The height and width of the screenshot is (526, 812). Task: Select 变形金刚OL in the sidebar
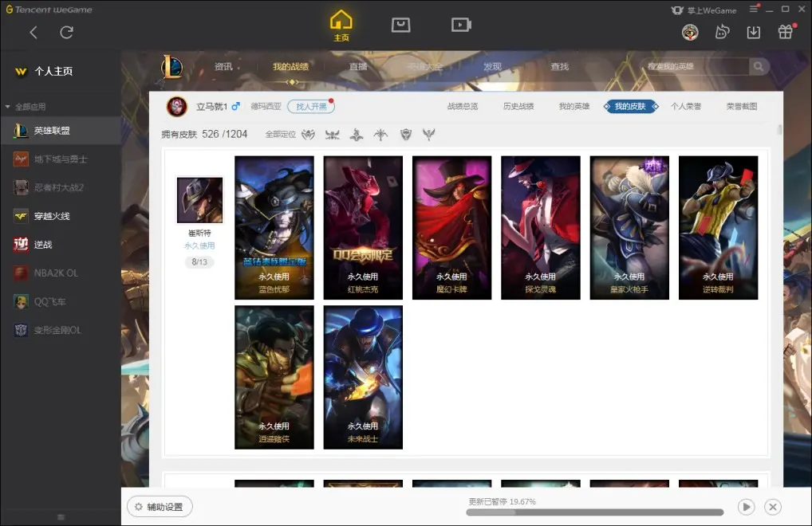[61, 330]
